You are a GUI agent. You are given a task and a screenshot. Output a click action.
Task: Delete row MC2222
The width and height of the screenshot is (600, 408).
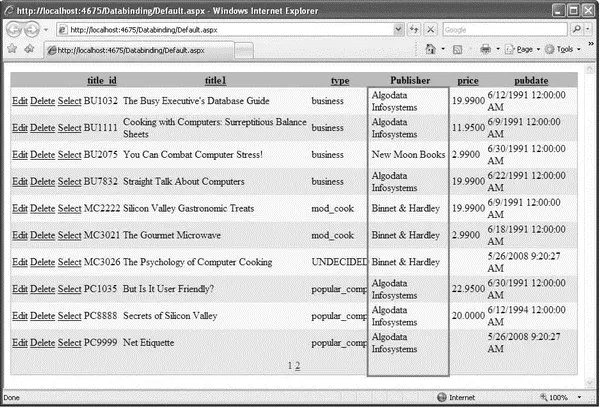42,209
